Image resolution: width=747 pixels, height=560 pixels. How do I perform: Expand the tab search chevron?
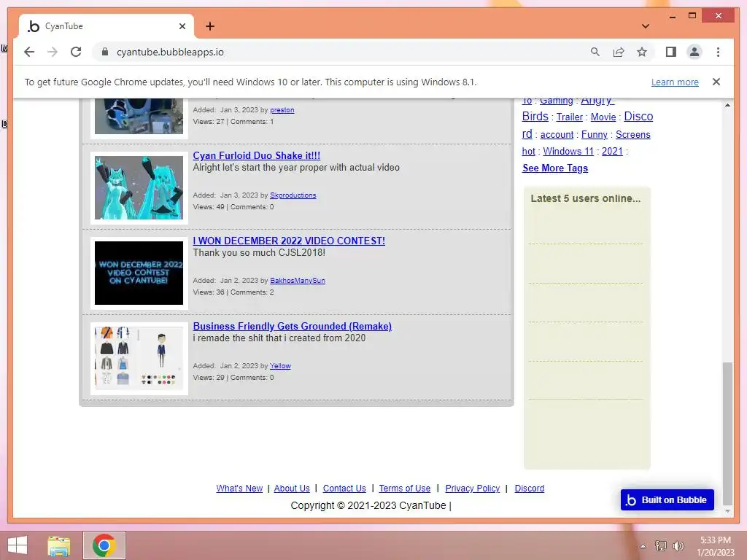[x=645, y=26]
